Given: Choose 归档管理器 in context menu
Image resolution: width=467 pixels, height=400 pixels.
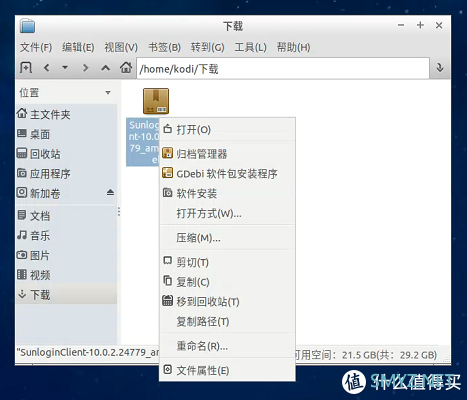Looking at the screenshot, I should [227, 154].
